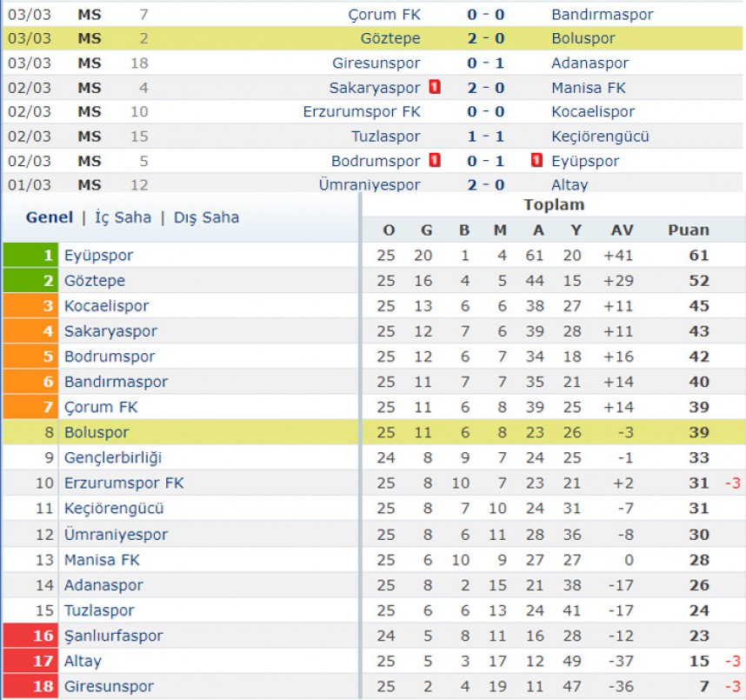Click Bodrumspor's red card icon in results
Screen dimensions: 746x700
click(435, 160)
